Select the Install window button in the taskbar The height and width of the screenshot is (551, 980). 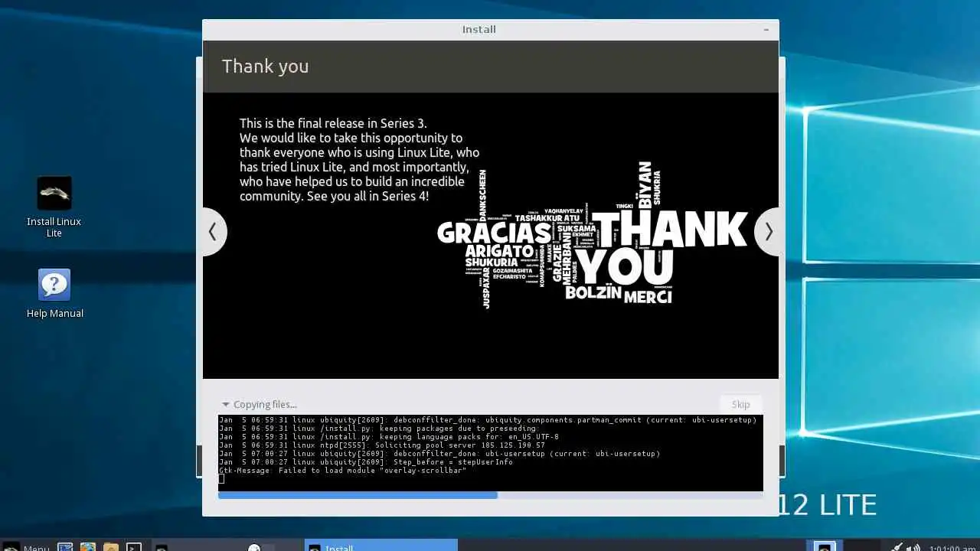(381, 546)
